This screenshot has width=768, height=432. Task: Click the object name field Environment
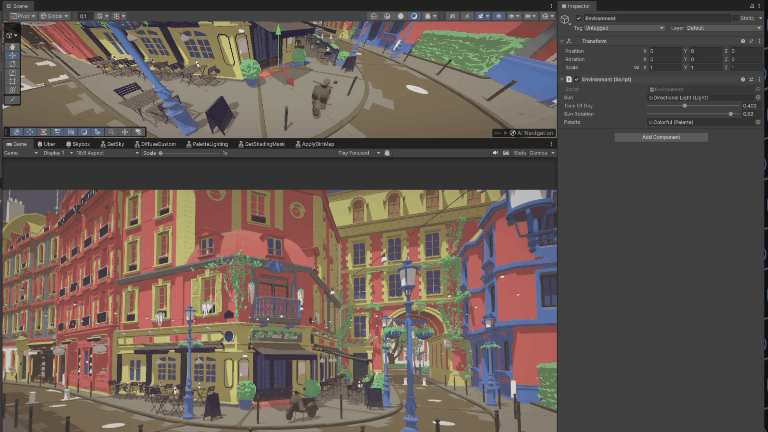pyautogui.click(x=657, y=18)
